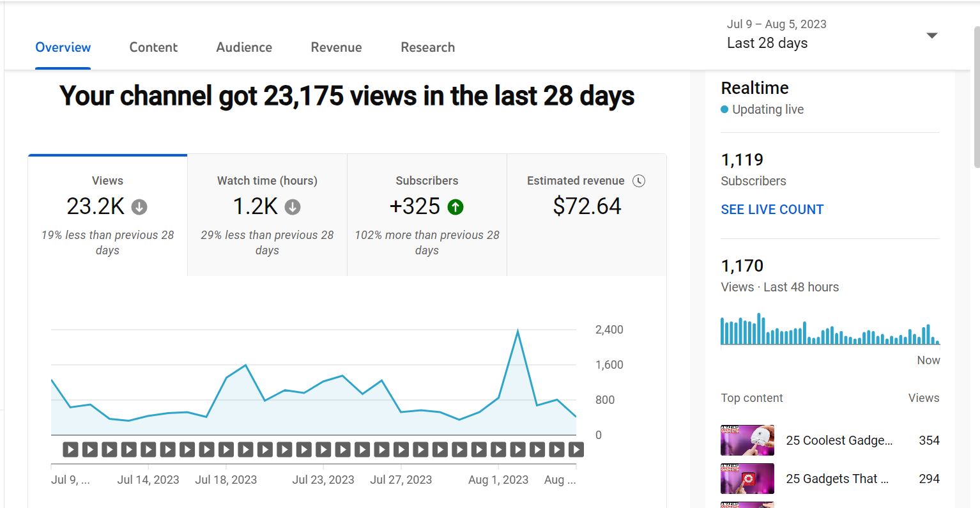Click the clock icon beside Estimated revenue
This screenshot has width=980, height=508.
tap(638, 181)
